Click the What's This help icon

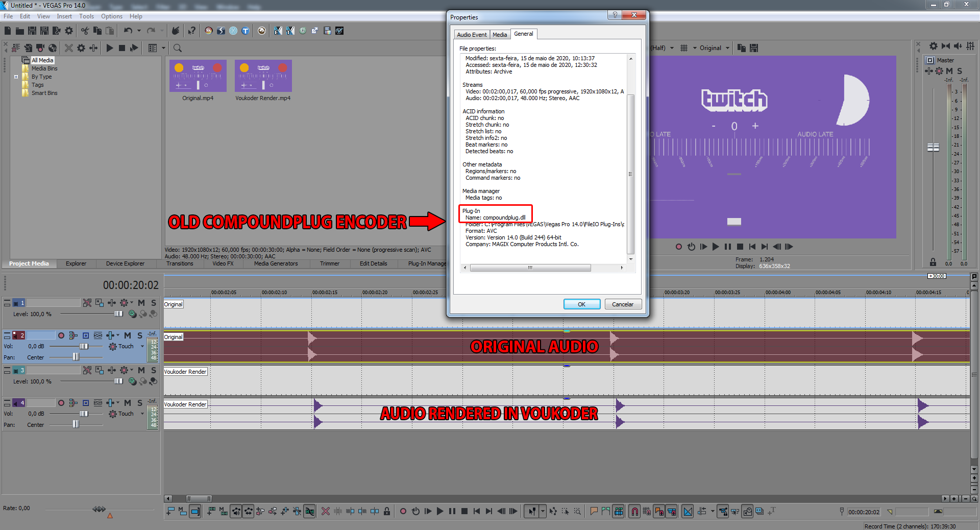pyautogui.click(x=191, y=31)
